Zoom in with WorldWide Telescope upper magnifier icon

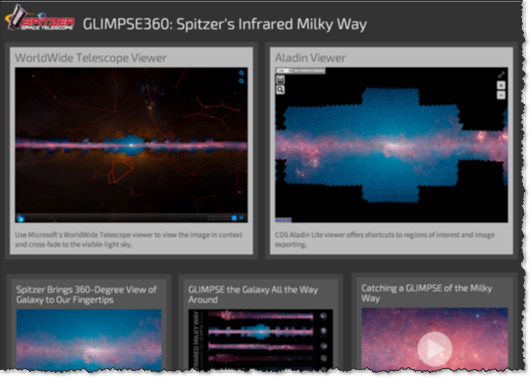click(x=241, y=73)
